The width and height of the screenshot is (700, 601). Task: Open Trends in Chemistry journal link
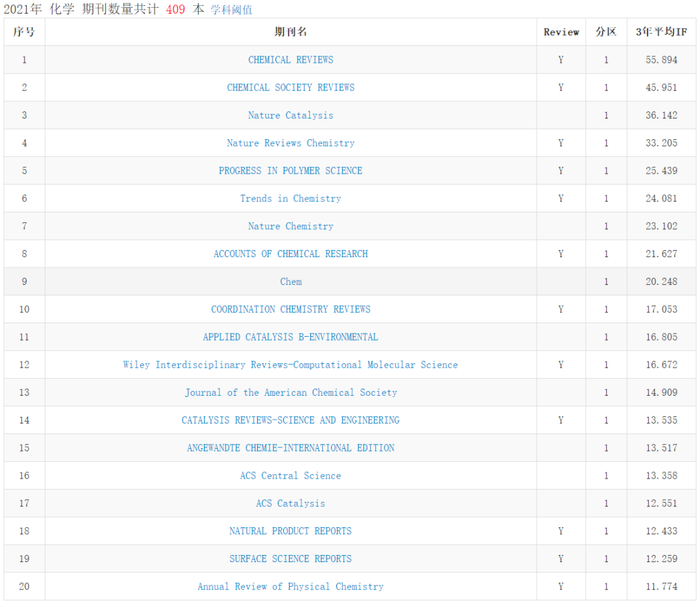click(290, 198)
